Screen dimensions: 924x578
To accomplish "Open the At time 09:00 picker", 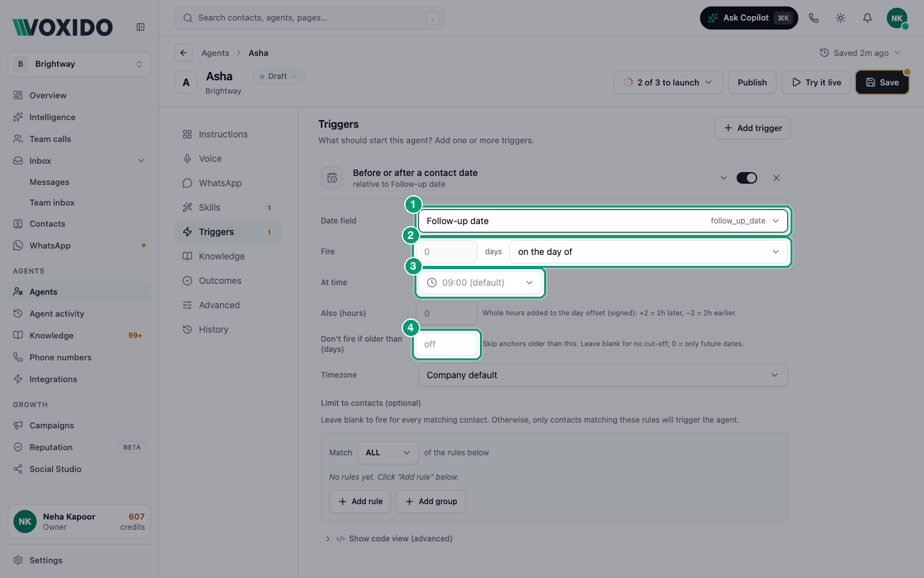I will click(x=480, y=283).
